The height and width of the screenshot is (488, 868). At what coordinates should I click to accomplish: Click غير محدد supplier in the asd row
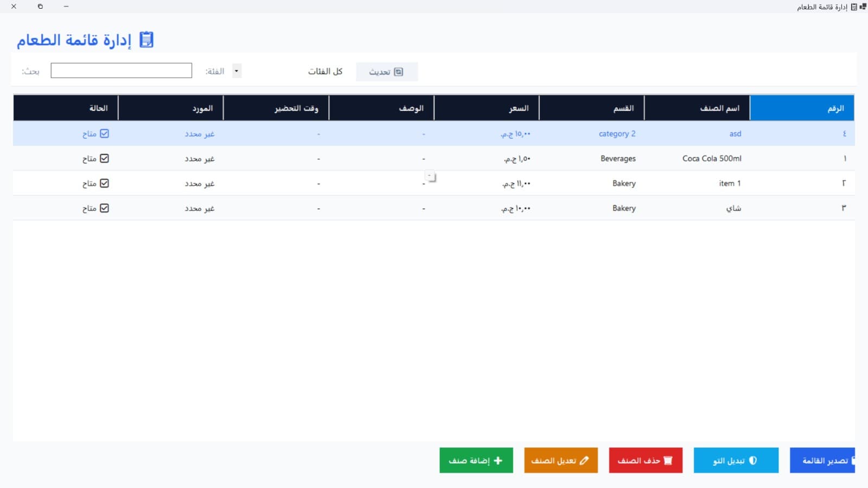click(x=200, y=133)
